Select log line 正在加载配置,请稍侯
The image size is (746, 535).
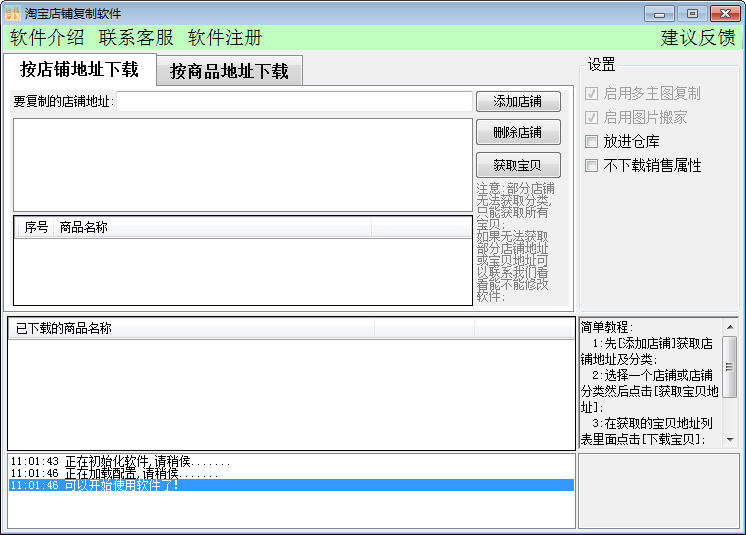(291, 473)
